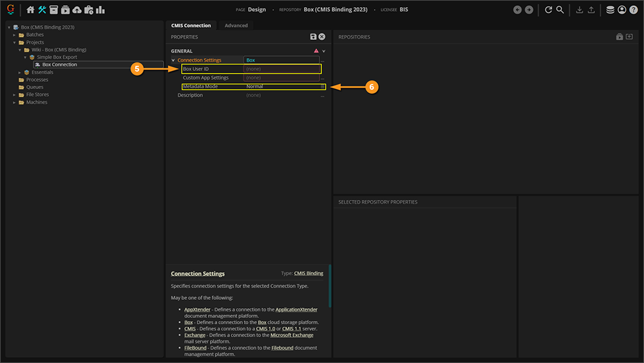Select the Machines folder
This screenshot has height=363, width=644.
point(37,103)
